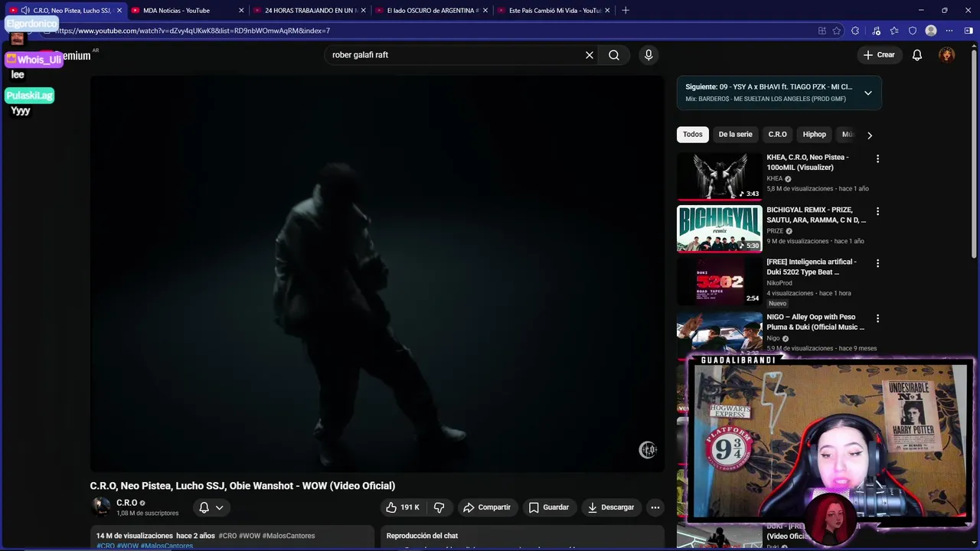Image resolution: width=980 pixels, height=551 pixels.
Task: Open split screen apps icon in address bar
Action: pyautogui.click(x=822, y=31)
